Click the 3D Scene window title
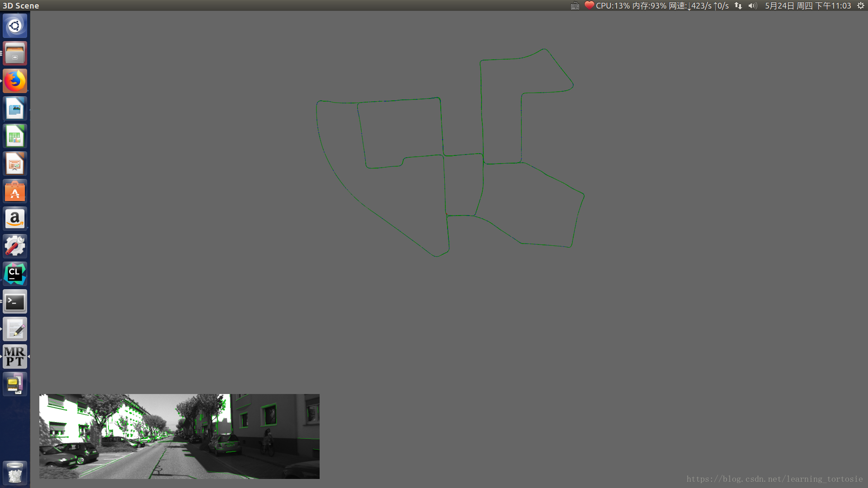This screenshot has height=488, width=868. point(21,6)
